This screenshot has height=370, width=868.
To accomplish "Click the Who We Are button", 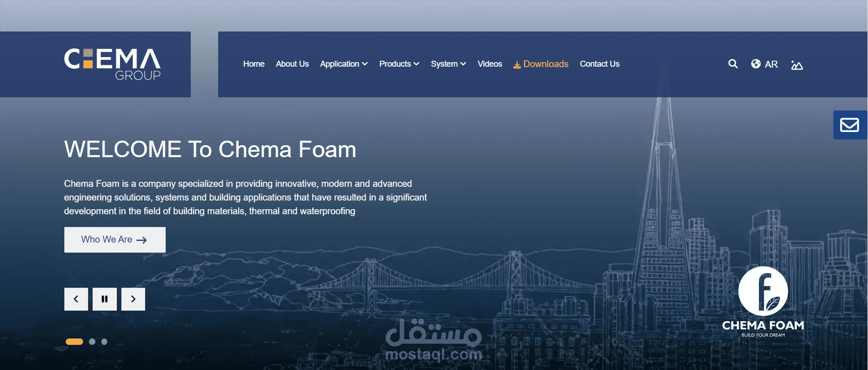I will pyautogui.click(x=115, y=240).
